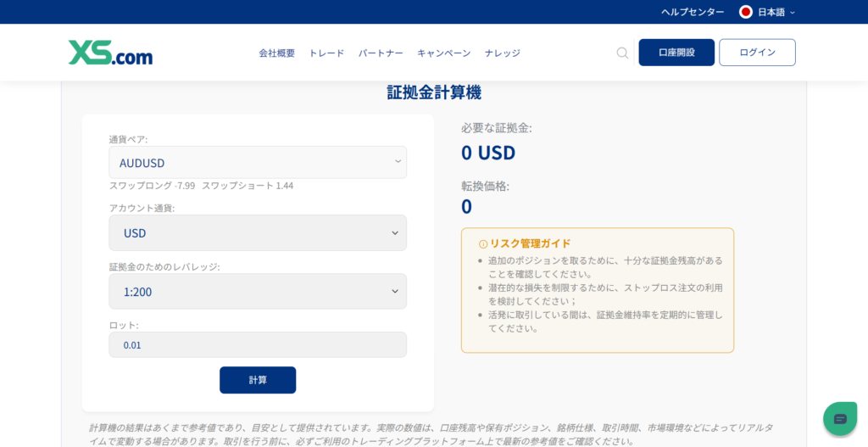
Task: Click the 必要な証拠金 label
Action: pos(497,128)
